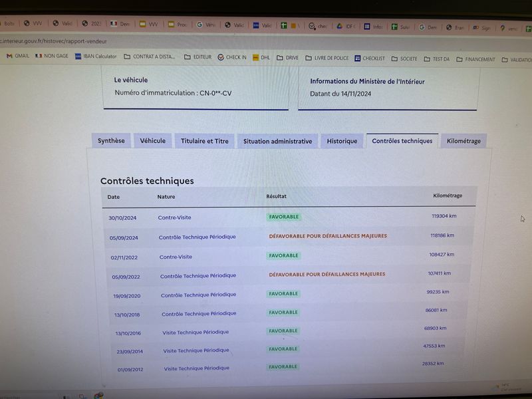Open the Situation administrative tab
This screenshot has height=399, width=532.
coord(277,141)
